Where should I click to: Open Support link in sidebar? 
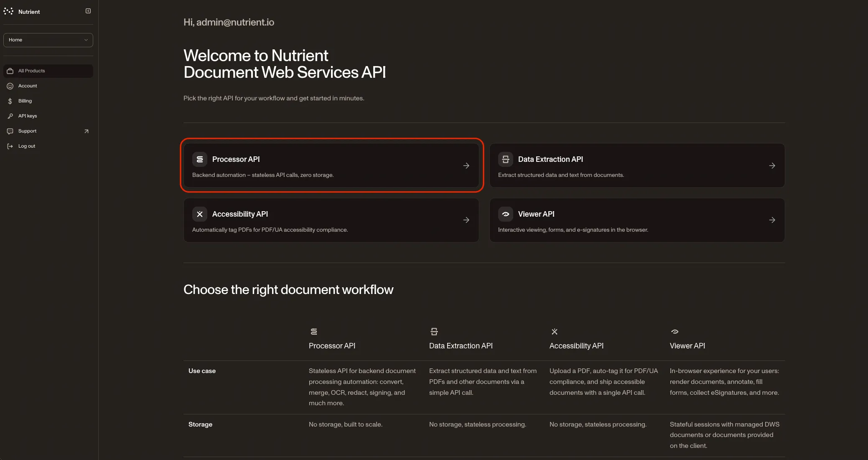[48, 131]
